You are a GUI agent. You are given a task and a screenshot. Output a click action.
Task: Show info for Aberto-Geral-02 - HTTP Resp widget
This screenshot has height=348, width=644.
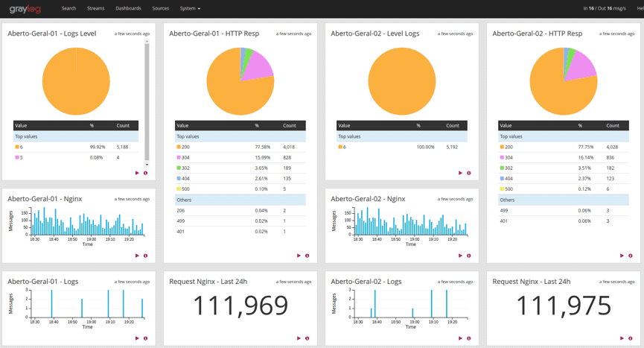[631, 256]
